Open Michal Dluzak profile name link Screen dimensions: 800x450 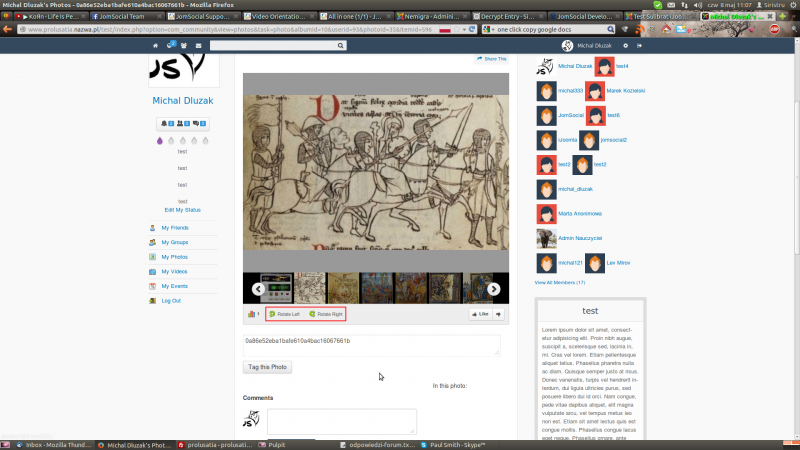click(183, 101)
